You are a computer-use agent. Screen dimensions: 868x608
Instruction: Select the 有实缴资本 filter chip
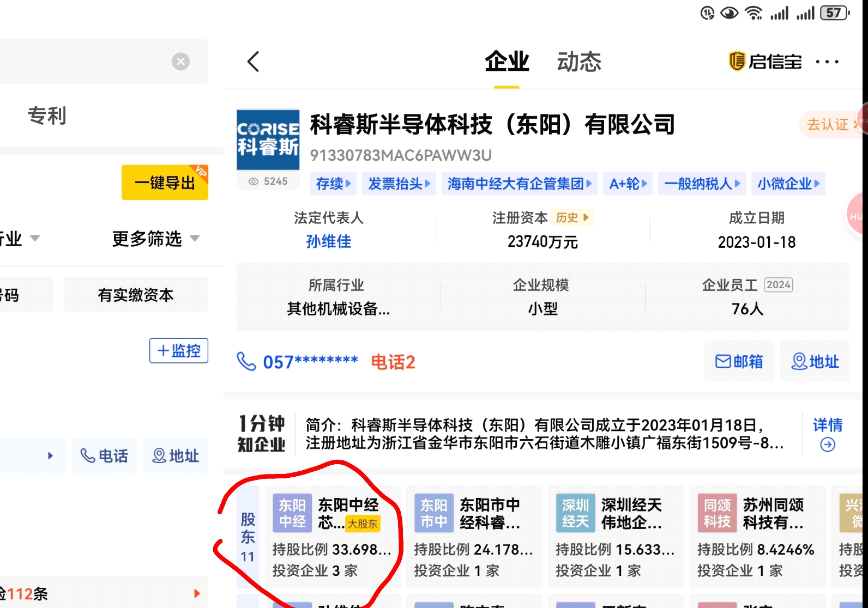pos(136,295)
